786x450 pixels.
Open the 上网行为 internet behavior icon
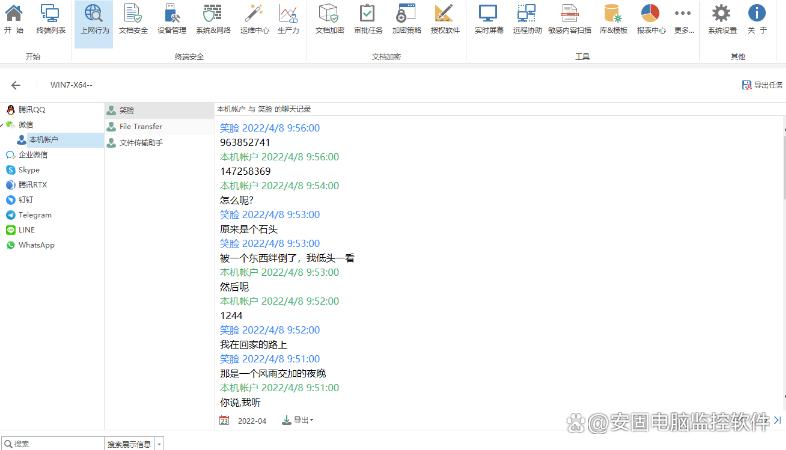[93, 19]
